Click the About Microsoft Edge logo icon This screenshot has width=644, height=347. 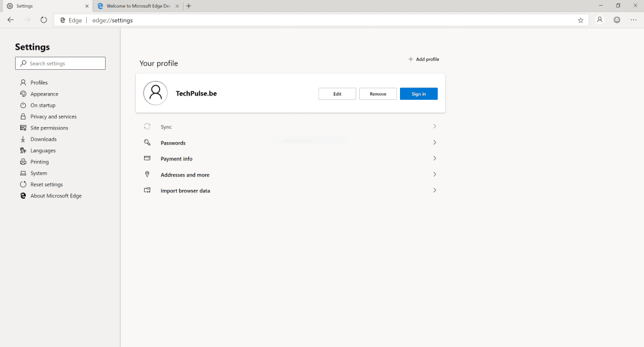23,196
